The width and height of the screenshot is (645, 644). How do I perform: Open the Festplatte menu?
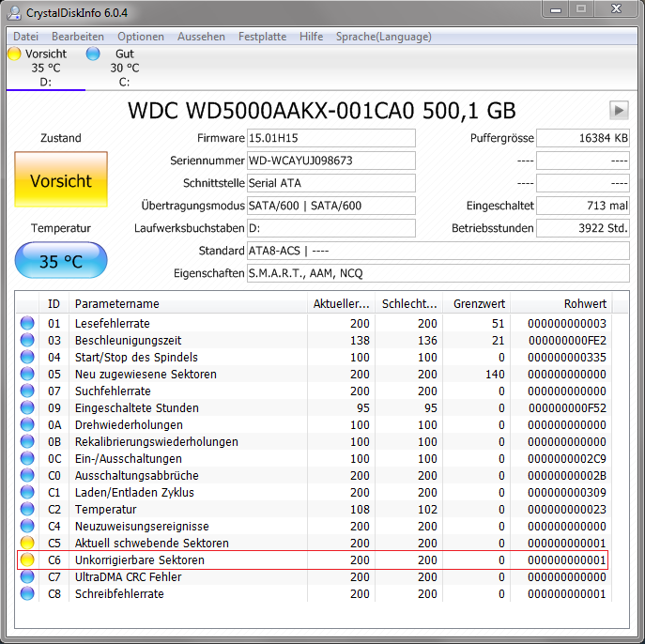[x=263, y=37]
